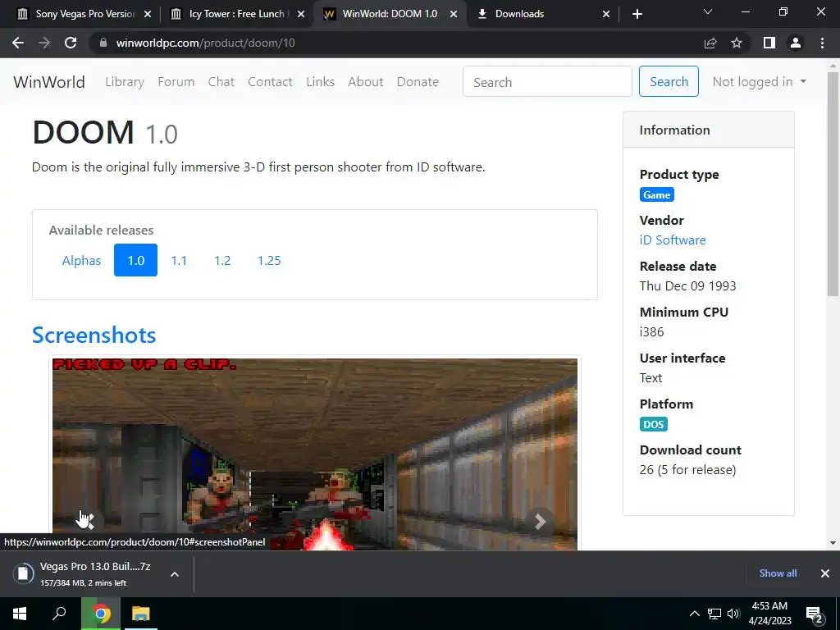Click the taskbar clock and date
The image size is (840, 630).
(x=769, y=614)
